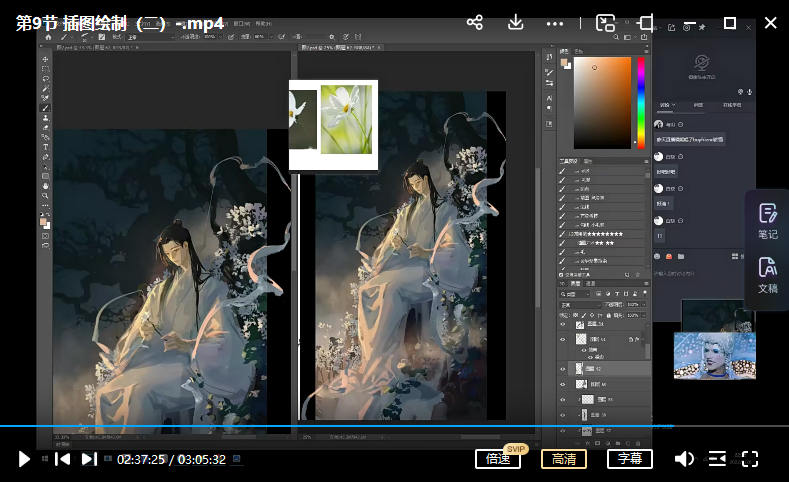Enter fullscreen mode
Image resolution: width=789 pixels, height=482 pixels.
point(750,459)
